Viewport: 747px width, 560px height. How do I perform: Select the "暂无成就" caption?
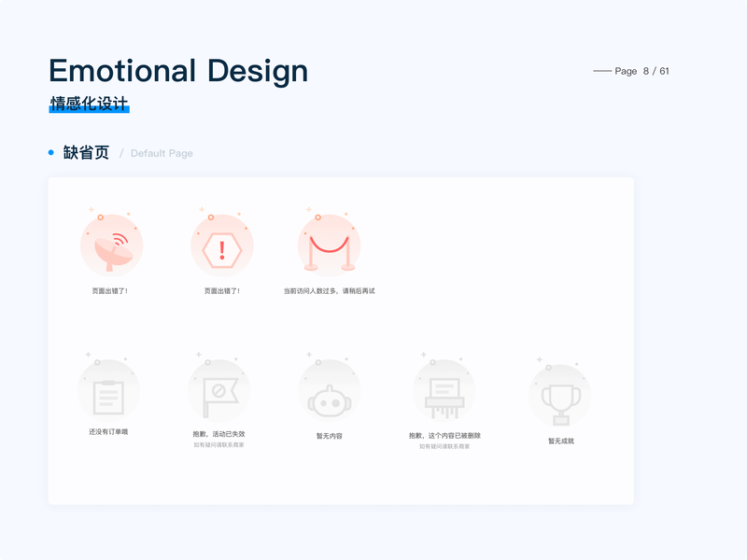(x=560, y=441)
